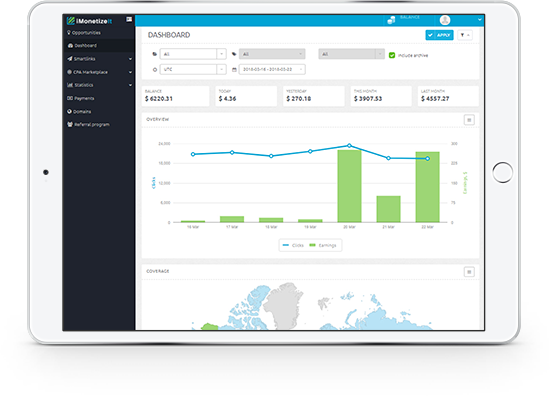
Task: Click the blue Apply button
Action: (x=440, y=35)
